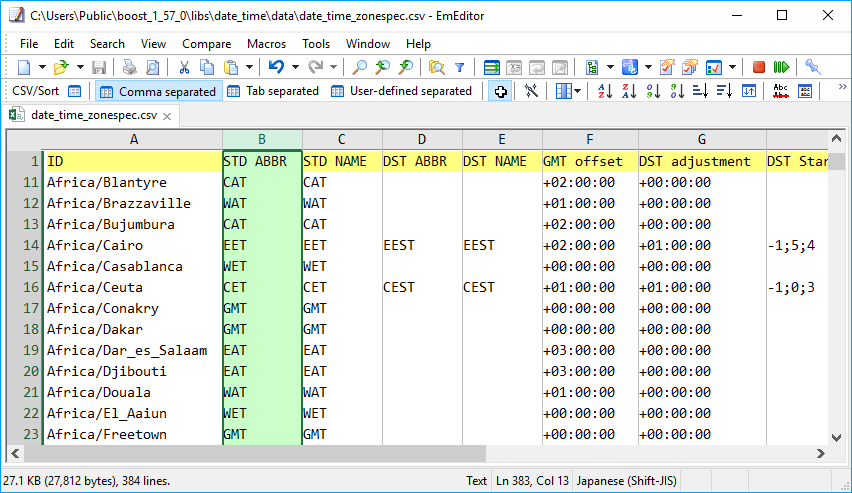Open the Paste options dropdown arrow

(249, 67)
